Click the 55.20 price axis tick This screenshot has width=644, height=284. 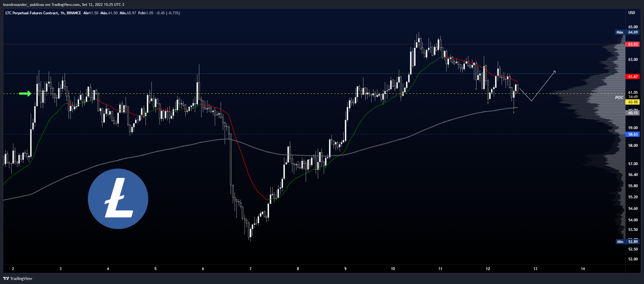point(633,197)
